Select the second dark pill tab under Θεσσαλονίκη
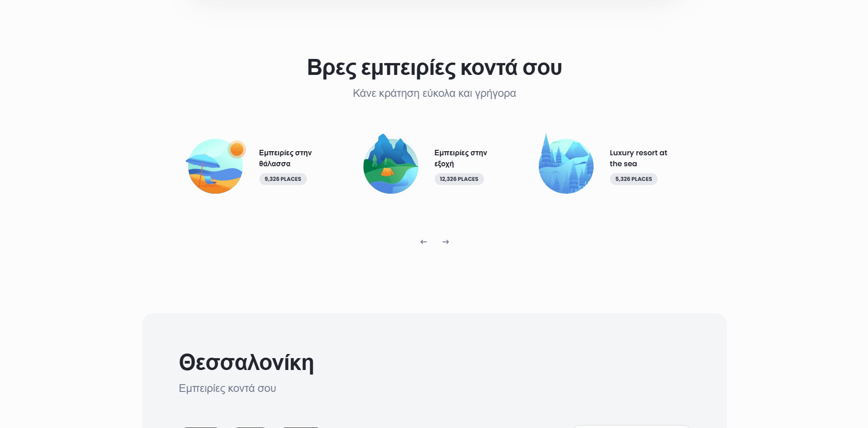Viewport: 868px width, 428px height. 250,427
